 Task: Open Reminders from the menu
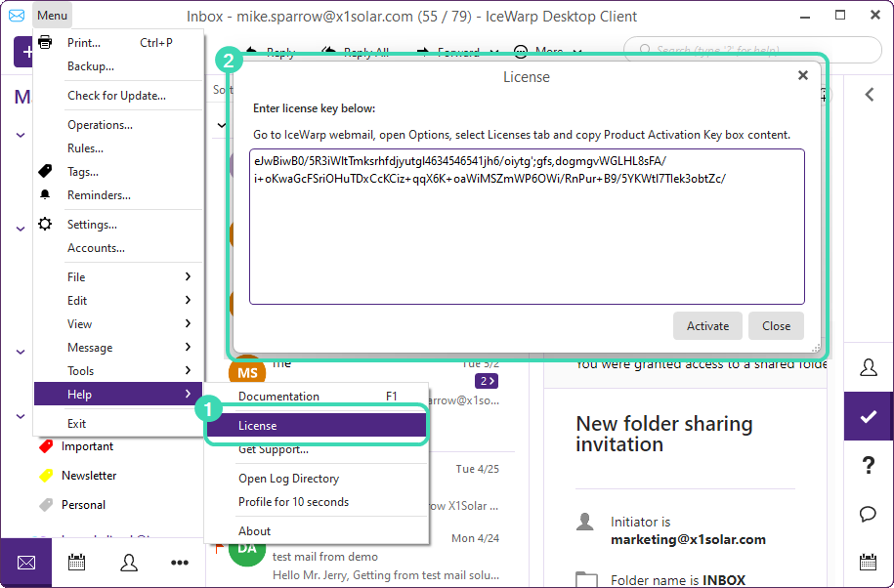(118, 195)
